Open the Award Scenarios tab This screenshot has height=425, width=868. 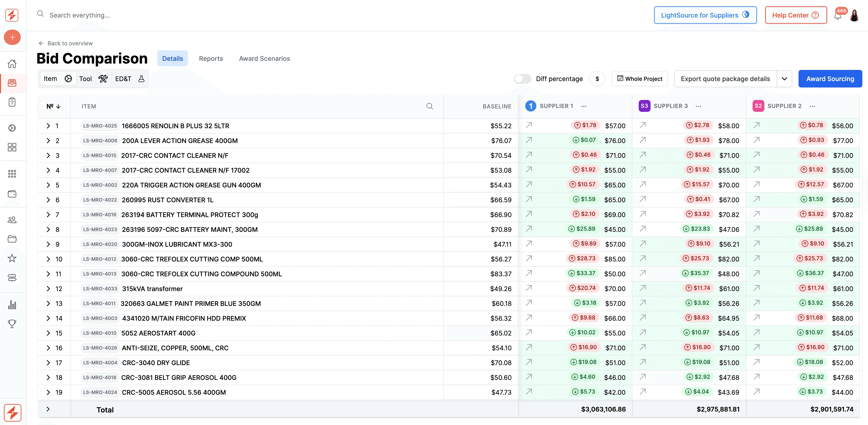point(264,59)
